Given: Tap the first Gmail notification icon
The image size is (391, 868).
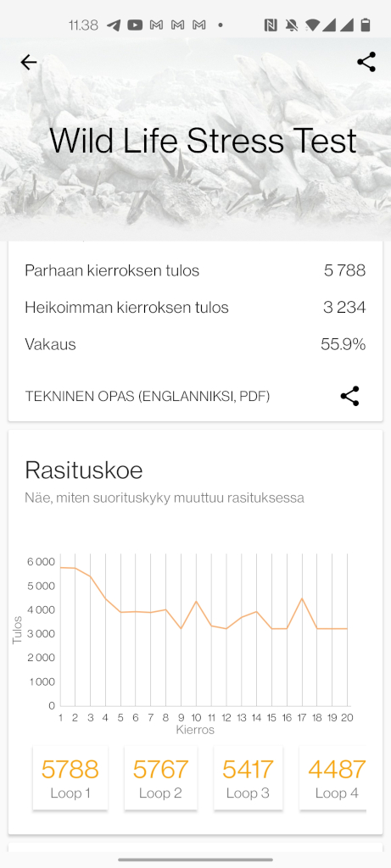Looking at the screenshot, I should coord(157,25).
